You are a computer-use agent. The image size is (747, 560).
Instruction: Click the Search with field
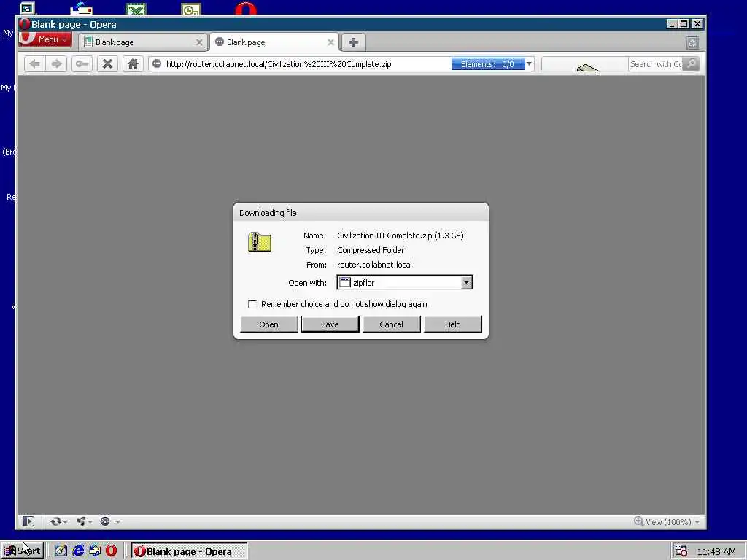(x=656, y=64)
